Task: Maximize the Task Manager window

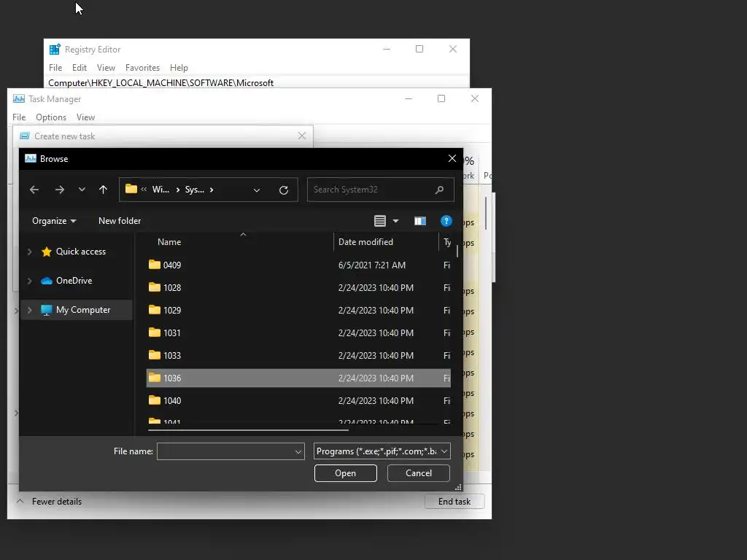Action: (x=441, y=98)
